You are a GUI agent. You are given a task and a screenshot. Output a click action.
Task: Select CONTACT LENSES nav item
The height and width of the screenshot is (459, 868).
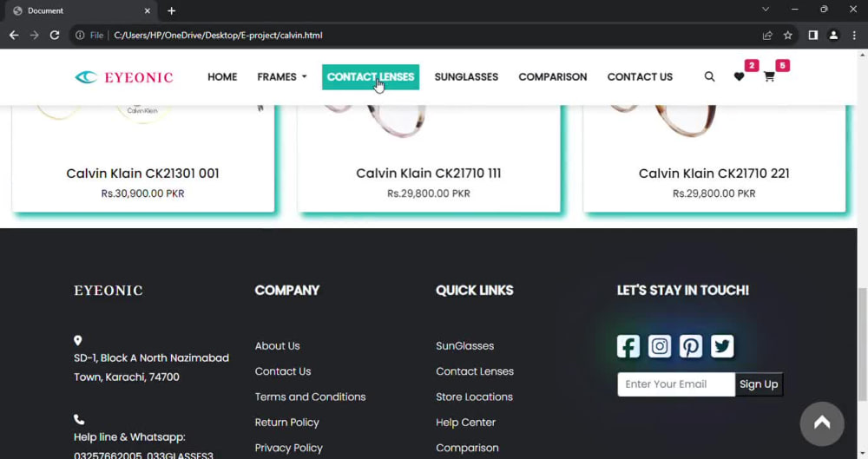click(x=371, y=77)
